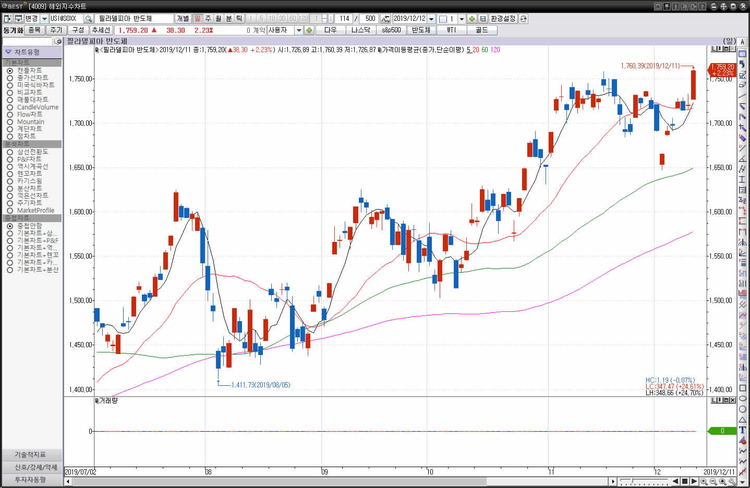Image resolution: width=750 pixels, height=488 pixels.
Task: Open the 투자자동향 section
Action: click(x=32, y=479)
